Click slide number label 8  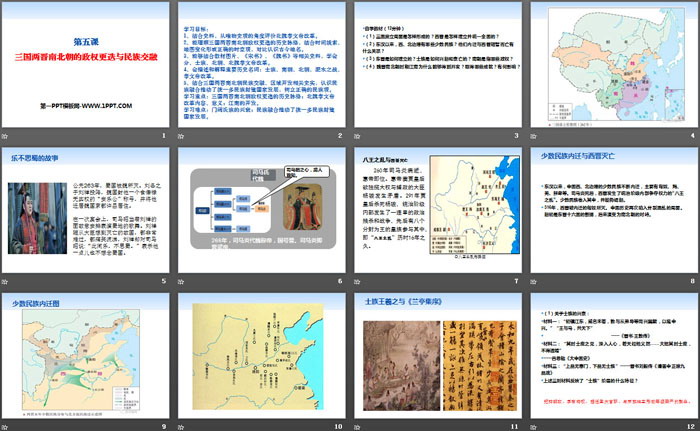coord(693,281)
